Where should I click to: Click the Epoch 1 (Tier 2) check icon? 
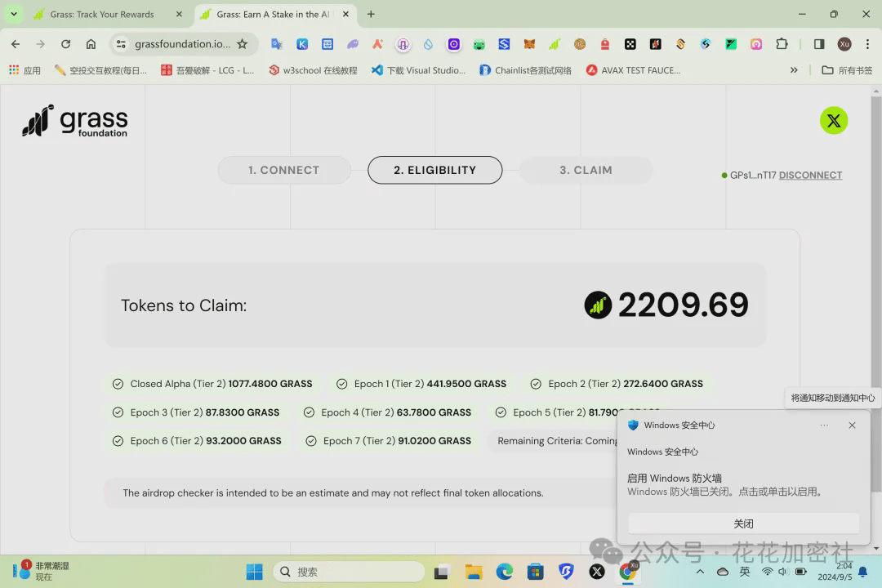pyautogui.click(x=341, y=384)
